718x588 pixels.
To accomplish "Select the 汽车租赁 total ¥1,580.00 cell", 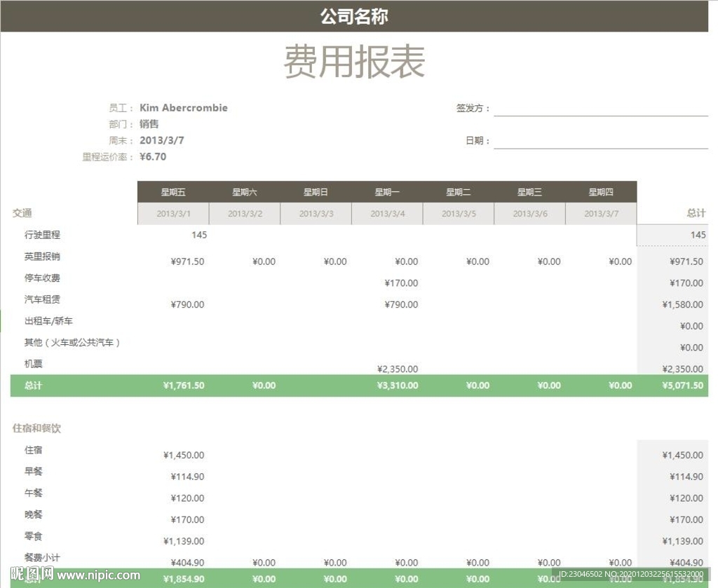I will click(682, 305).
